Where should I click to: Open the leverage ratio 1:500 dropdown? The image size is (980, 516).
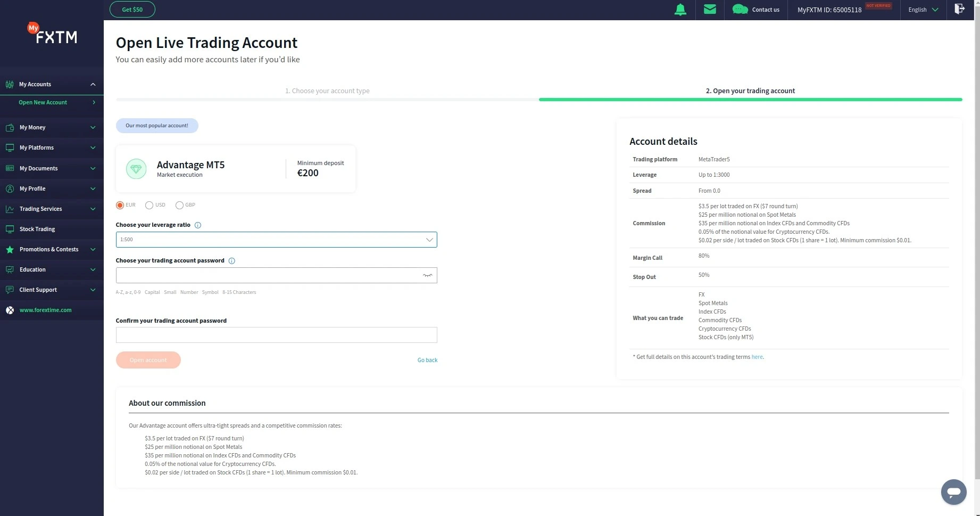(276, 240)
